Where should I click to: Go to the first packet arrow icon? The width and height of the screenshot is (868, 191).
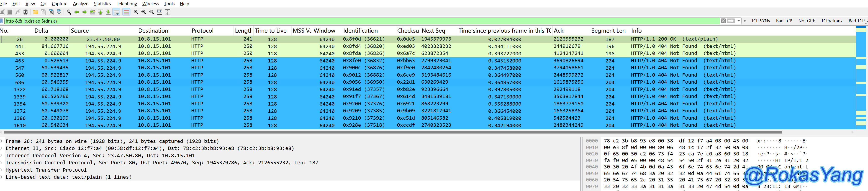pos(100,12)
